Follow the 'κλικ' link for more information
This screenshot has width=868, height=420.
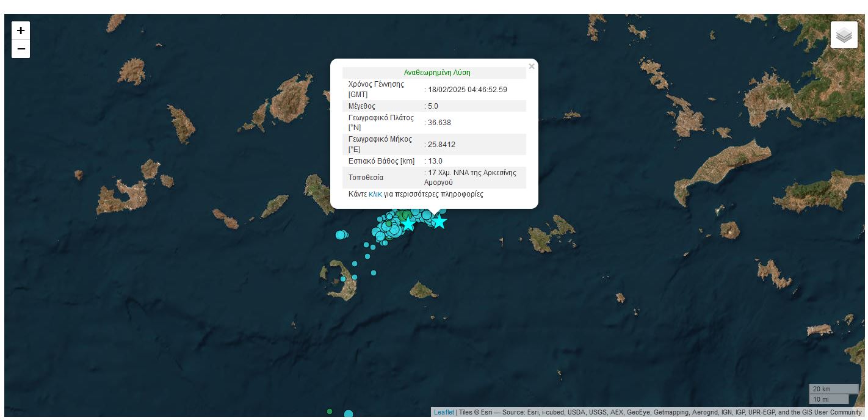coord(375,194)
